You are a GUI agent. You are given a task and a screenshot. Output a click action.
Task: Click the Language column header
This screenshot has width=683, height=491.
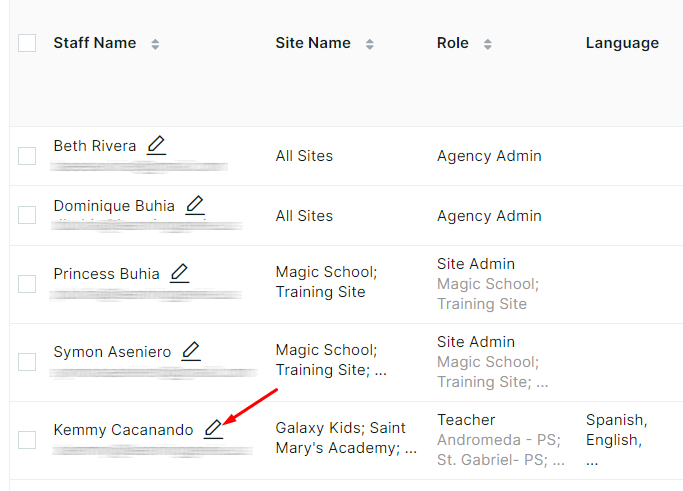coord(622,43)
